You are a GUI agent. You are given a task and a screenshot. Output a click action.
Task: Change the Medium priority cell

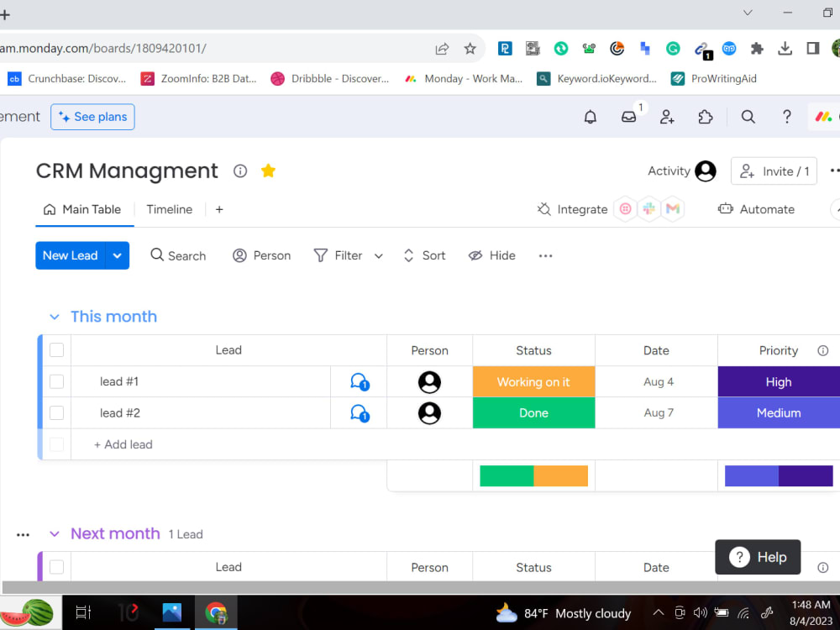[779, 413]
